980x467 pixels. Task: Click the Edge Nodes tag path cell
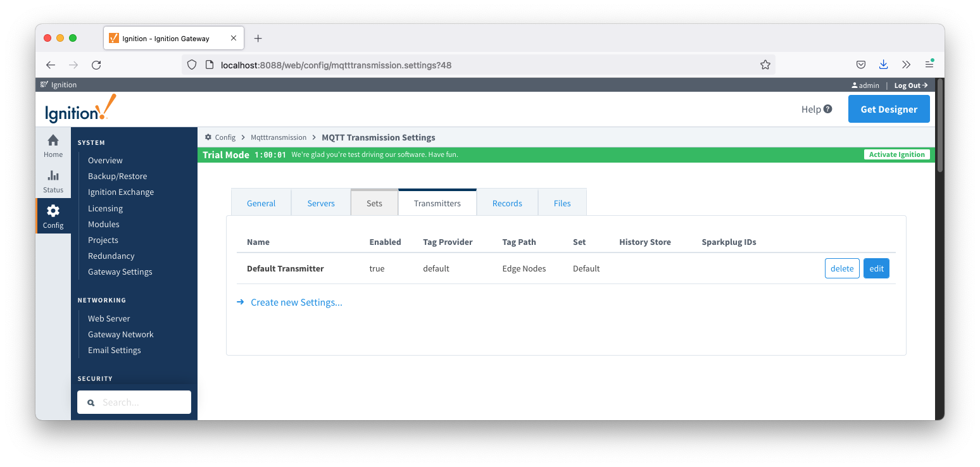coord(524,268)
